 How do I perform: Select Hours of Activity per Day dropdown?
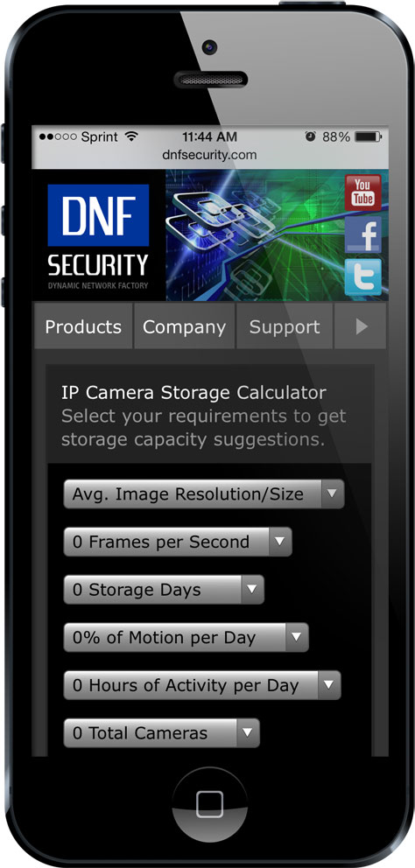pyautogui.click(x=202, y=685)
